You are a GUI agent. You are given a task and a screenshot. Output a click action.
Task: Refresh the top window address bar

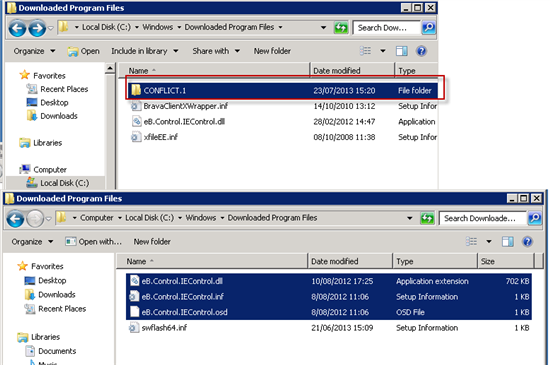click(341, 27)
